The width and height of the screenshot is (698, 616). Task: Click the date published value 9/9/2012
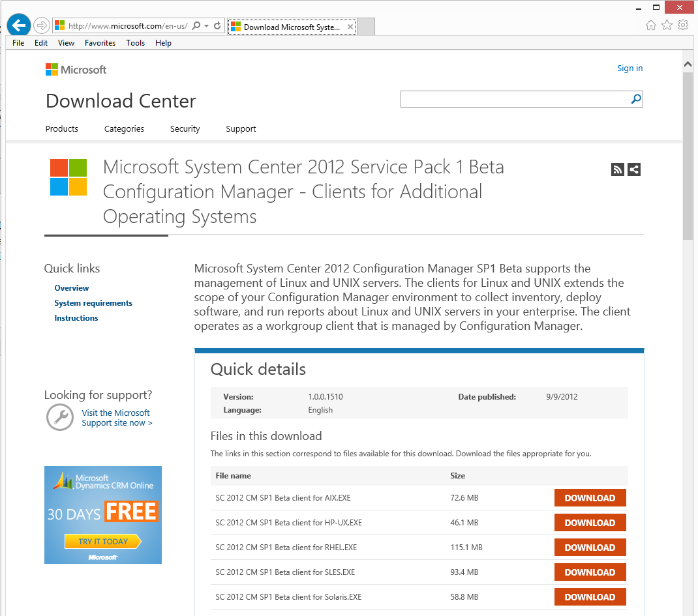(x=562, y=397)
